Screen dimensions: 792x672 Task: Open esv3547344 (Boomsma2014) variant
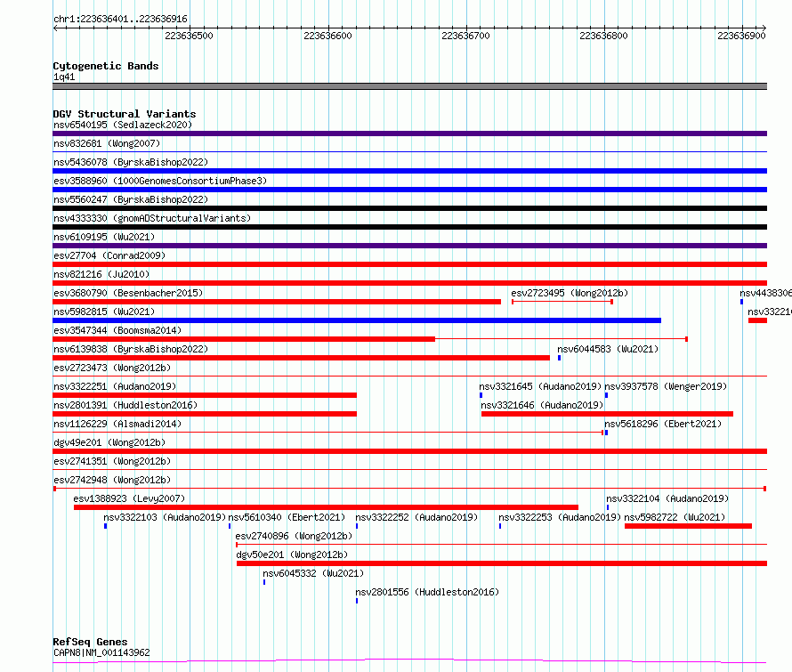[117, 330]
